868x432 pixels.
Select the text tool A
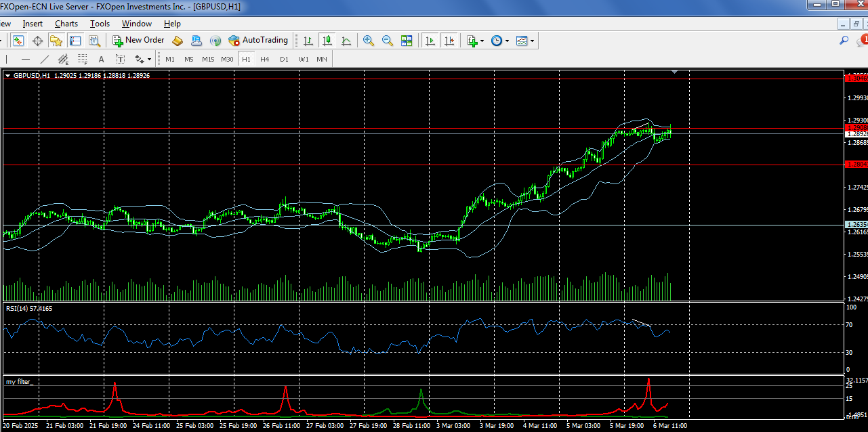click(x=102, y=60)
